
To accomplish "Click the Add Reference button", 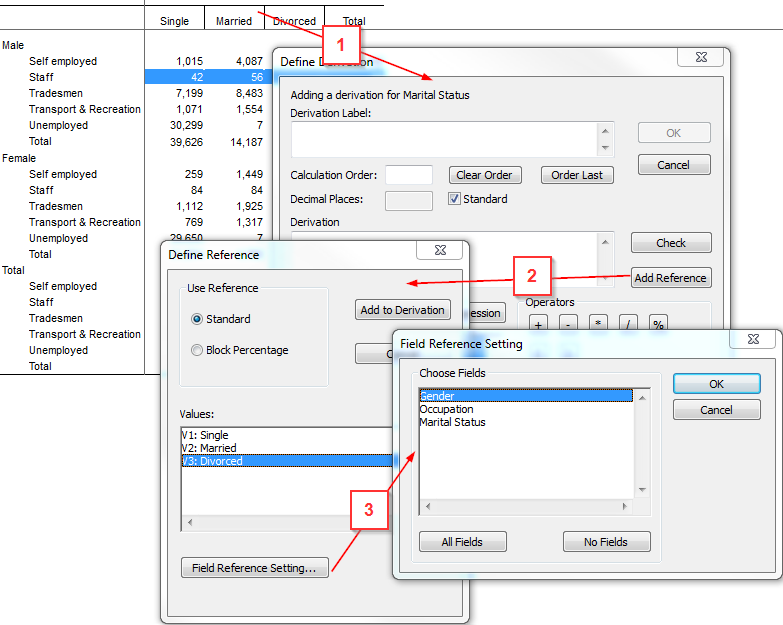I will click(670, 278).
